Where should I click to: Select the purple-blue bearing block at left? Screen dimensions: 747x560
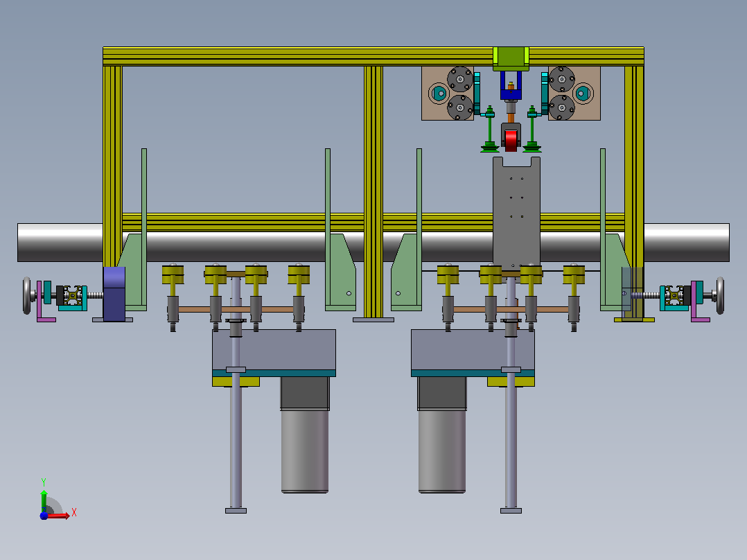tap(114, 294)
